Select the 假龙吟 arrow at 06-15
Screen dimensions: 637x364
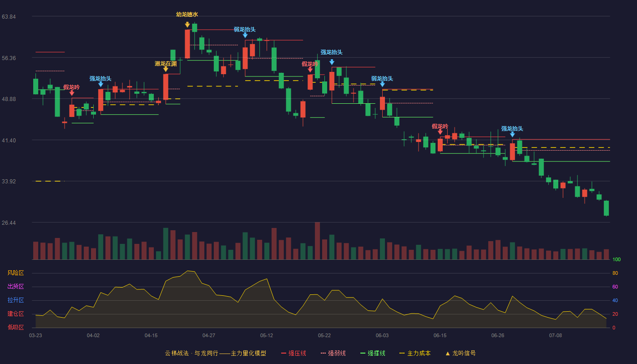440,132
